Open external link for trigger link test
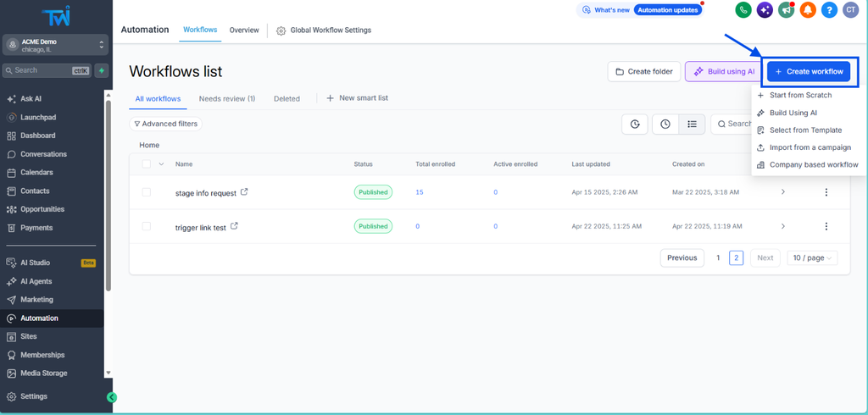868x415 pixels. [234, 226]
